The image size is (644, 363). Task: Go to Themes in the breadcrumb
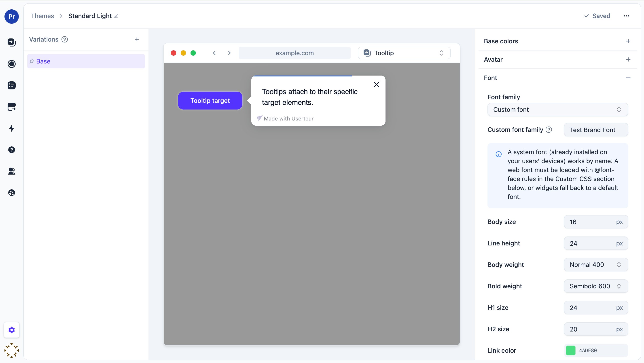[x=42, y=16]
